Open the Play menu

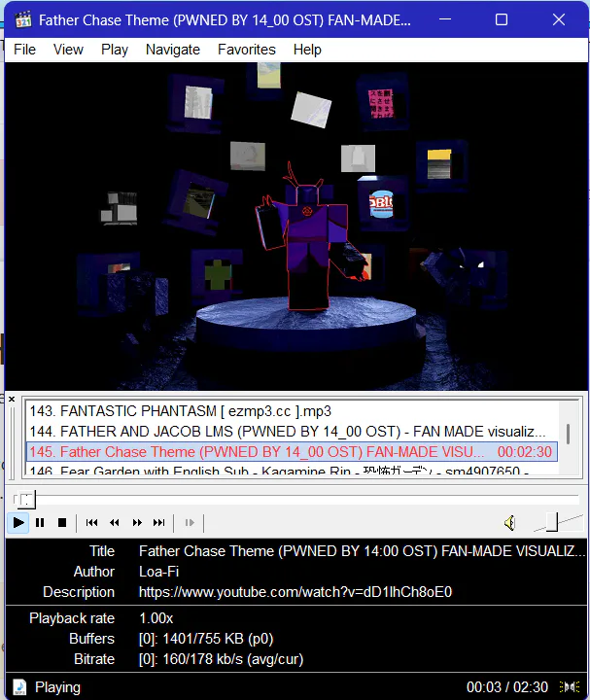coord(115,50)
